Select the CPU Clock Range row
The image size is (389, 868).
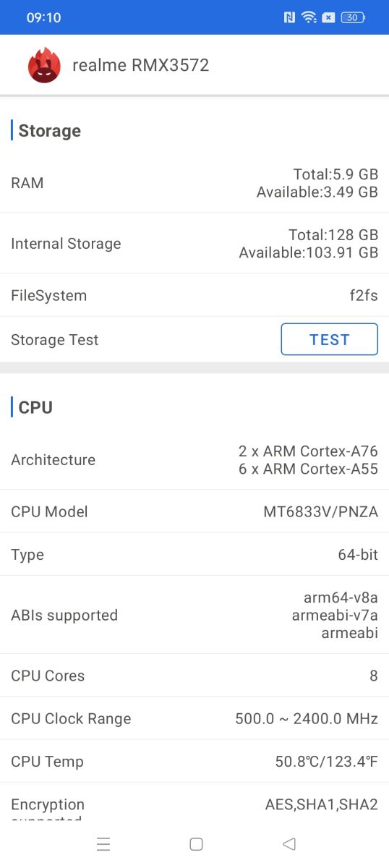click(x=194, y=719)
